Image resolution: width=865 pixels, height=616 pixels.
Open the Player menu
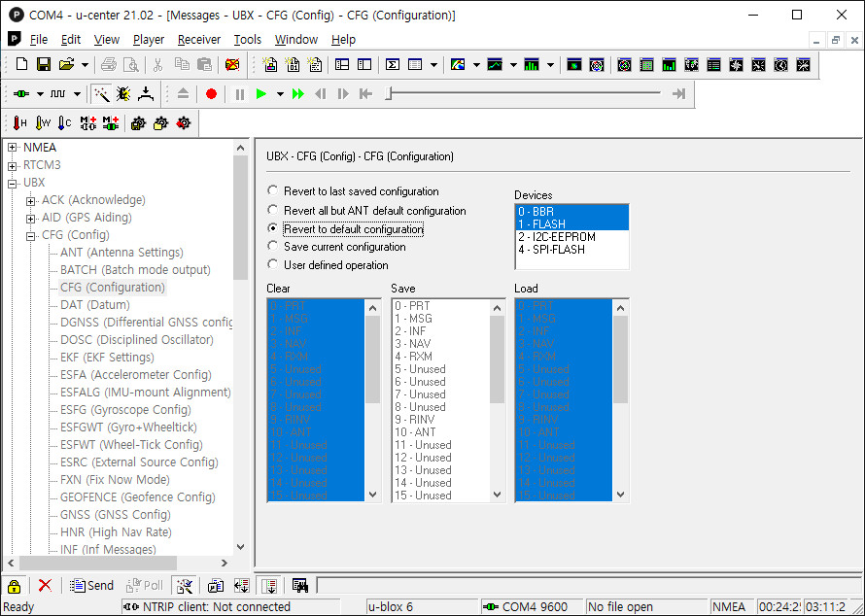149,40
